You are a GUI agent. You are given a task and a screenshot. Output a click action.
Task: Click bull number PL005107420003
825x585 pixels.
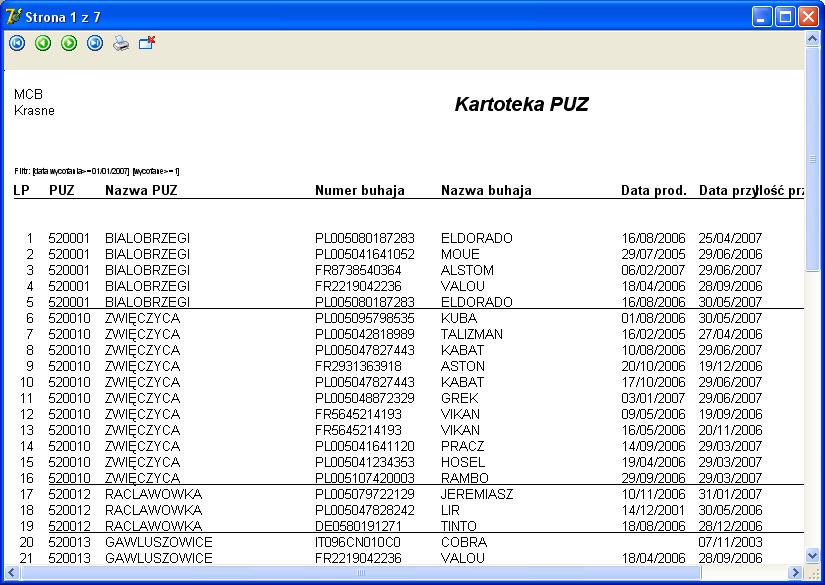pyautogui.click(x=365, y=478)
